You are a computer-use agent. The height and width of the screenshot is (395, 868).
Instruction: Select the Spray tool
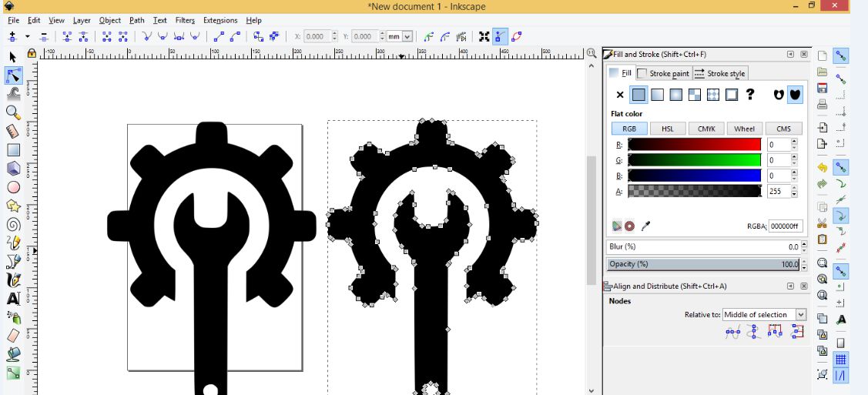coord(13,317)
